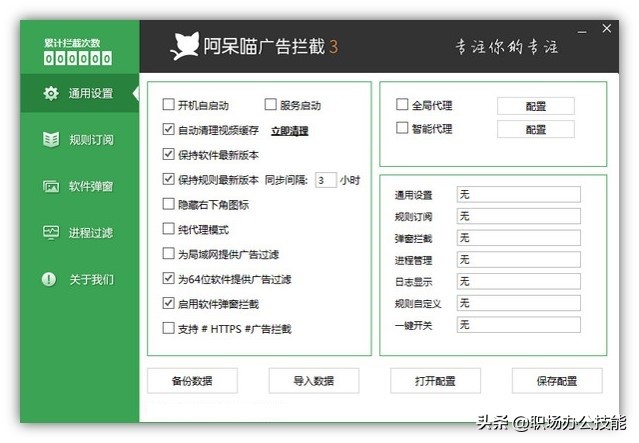This screenshot has height=443, width=639.
Task: Click the 专注你的专注 slogan text
Action: (507, 47)
